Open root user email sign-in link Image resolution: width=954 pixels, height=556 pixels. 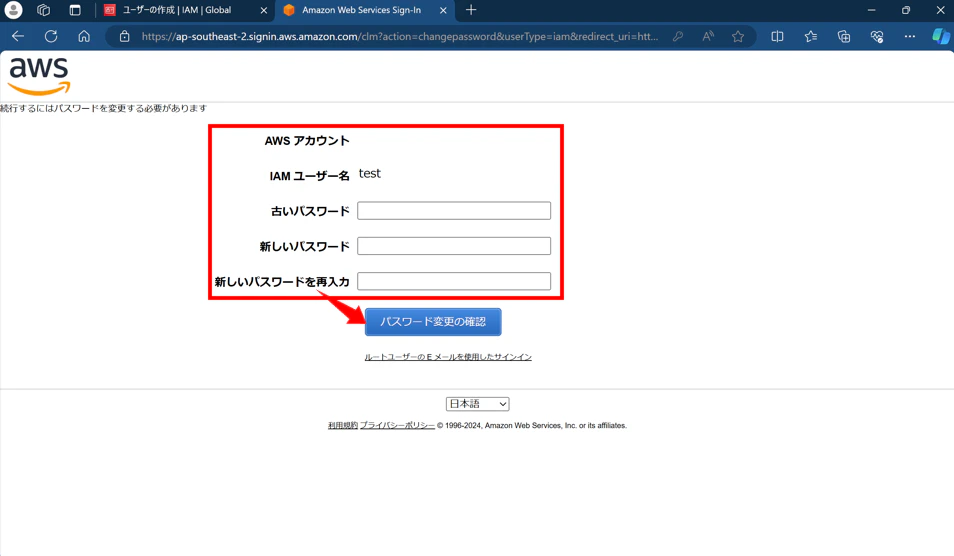[x=448, y=357]
